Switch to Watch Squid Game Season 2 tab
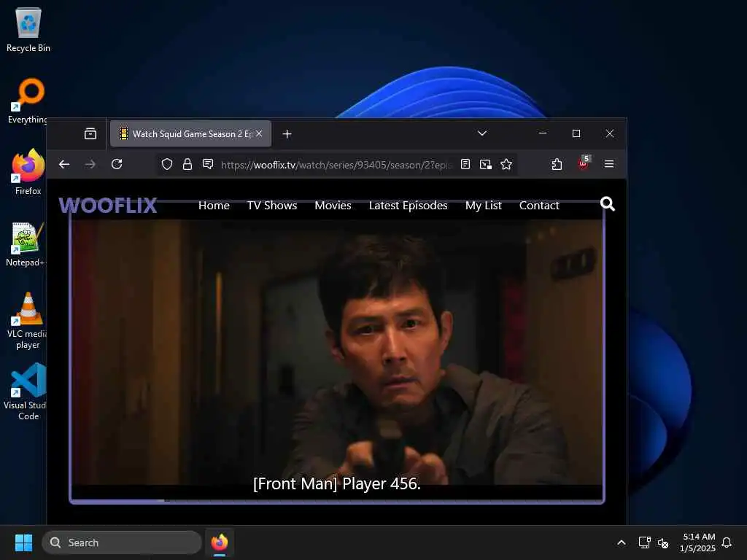This screenshot has height=560, width=747. [x=190, y=134]
